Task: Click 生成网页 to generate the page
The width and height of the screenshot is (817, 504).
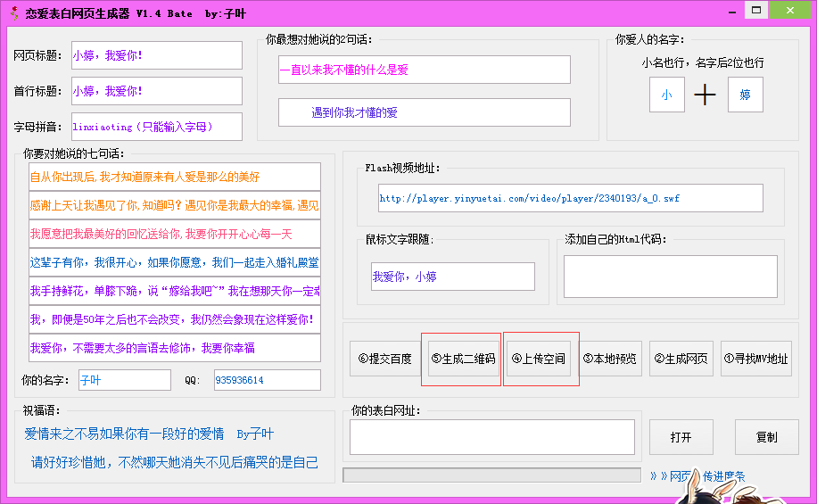Action: point(681,359)
